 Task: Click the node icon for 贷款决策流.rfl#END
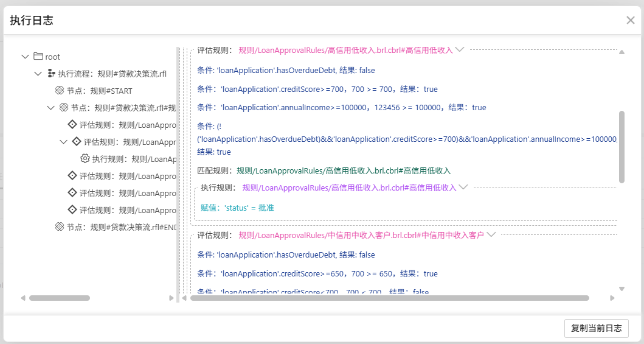(x=60, y=226)
